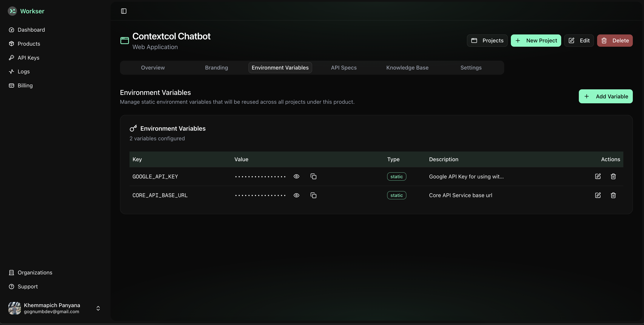The image size is (644, 325).
Task: View Logs from the sidebar
Action: (23, 71)
